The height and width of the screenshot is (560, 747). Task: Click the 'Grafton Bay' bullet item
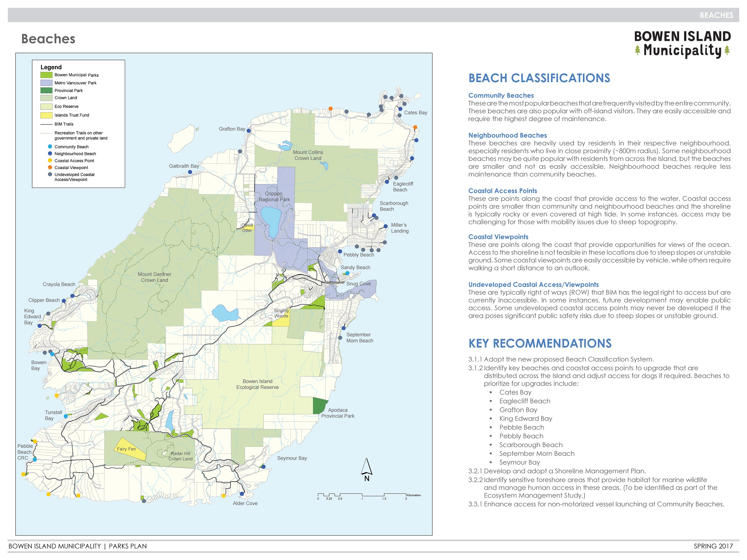click(x=518, y=410)
